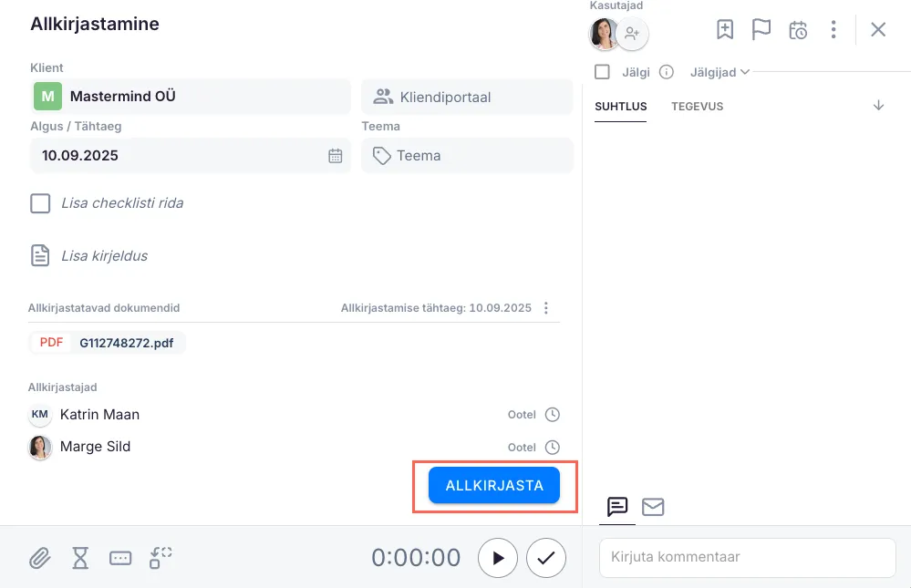Open the Teema tag selector
The image size is (911, 588).
click(467, 156)
